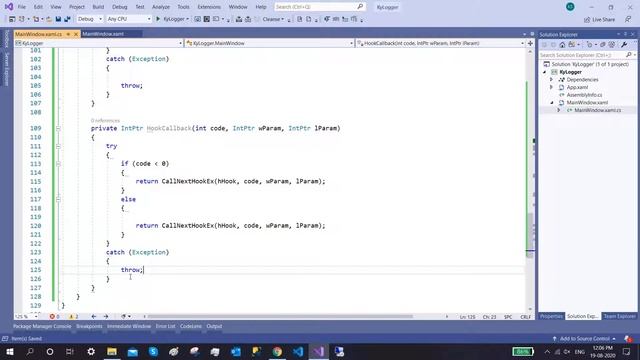Collapse the else block outline at line 117
This screenshot has width=640, height=360.
(58, 199)
